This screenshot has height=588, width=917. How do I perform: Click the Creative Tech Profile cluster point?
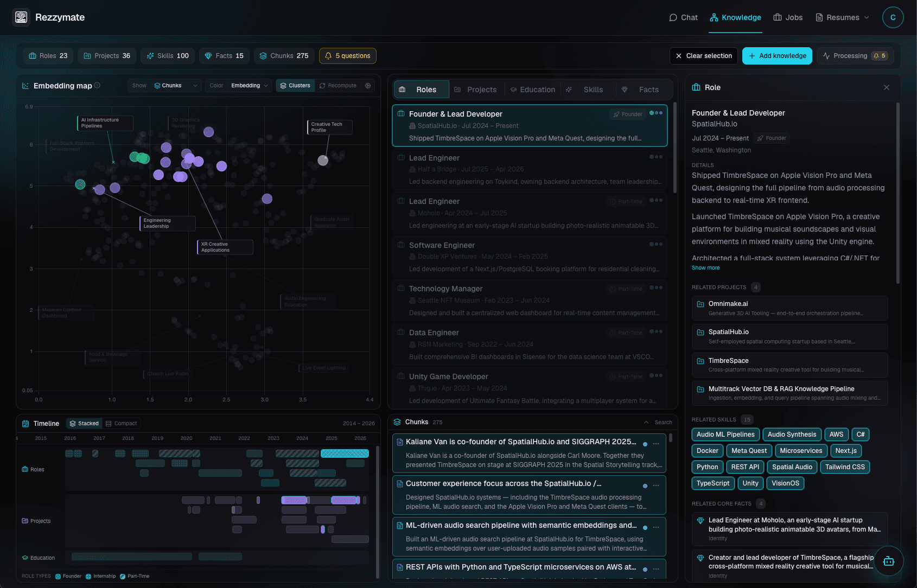click(323, 161)
